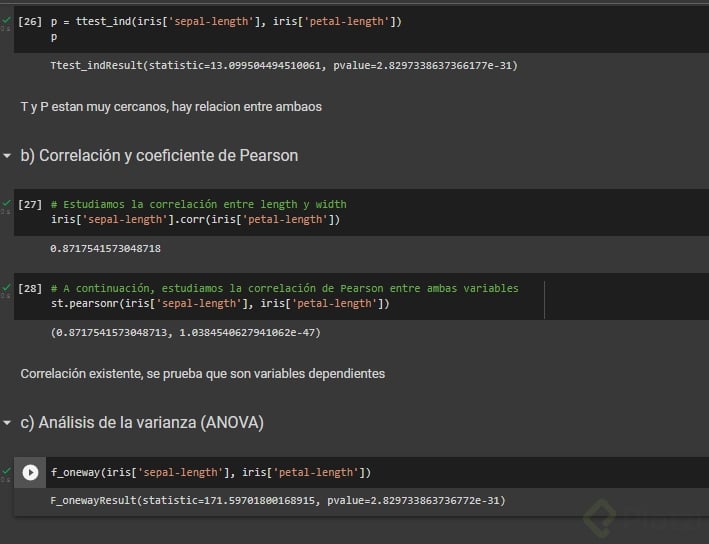Screen dimensions: 709x544
Task: Click the execution count [27] marker
Action: pyautogui.click(x=30, y=204)
